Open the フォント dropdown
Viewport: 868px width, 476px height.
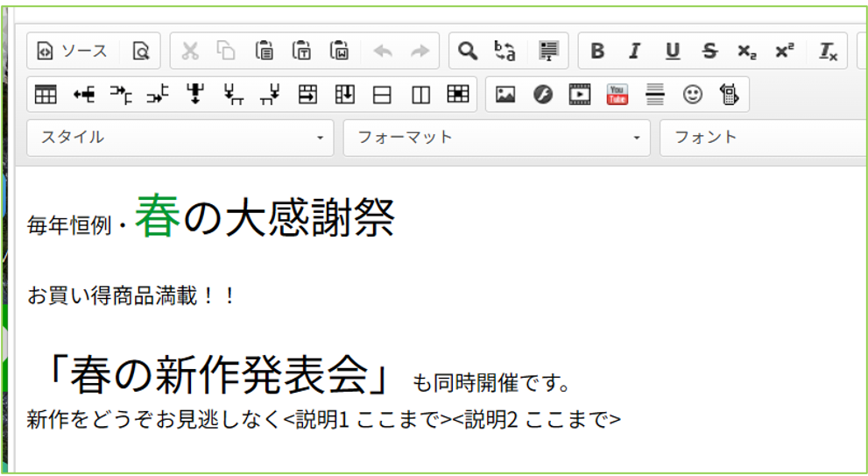pos(764,138)
